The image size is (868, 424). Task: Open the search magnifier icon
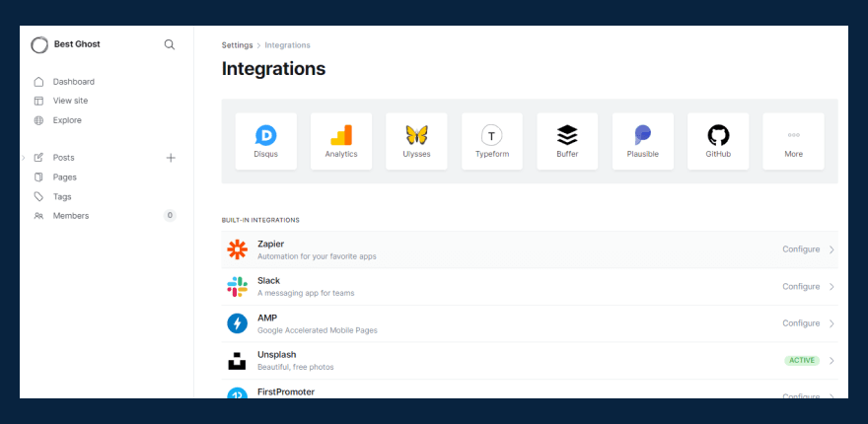coord(170,44)
